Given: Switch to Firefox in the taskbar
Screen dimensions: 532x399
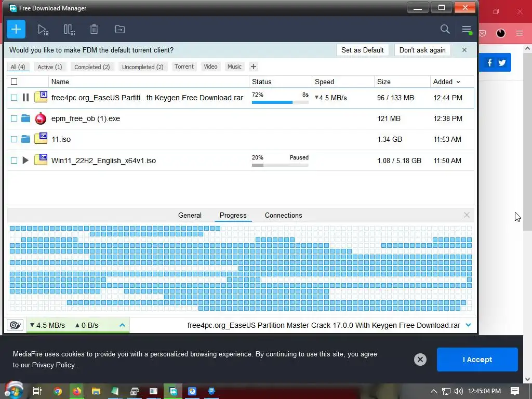Looking at the screenshot, I should click(x=77, y=391).
